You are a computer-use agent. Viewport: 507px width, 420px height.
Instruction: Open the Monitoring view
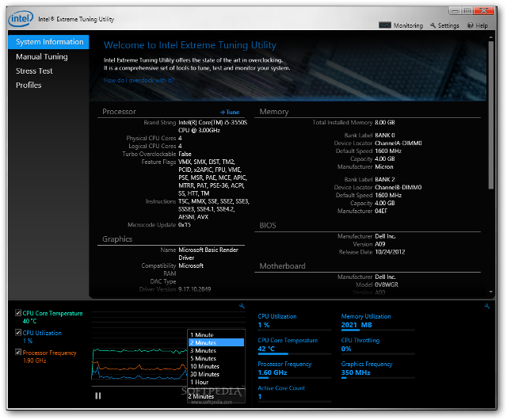click(x=401, y=25)
